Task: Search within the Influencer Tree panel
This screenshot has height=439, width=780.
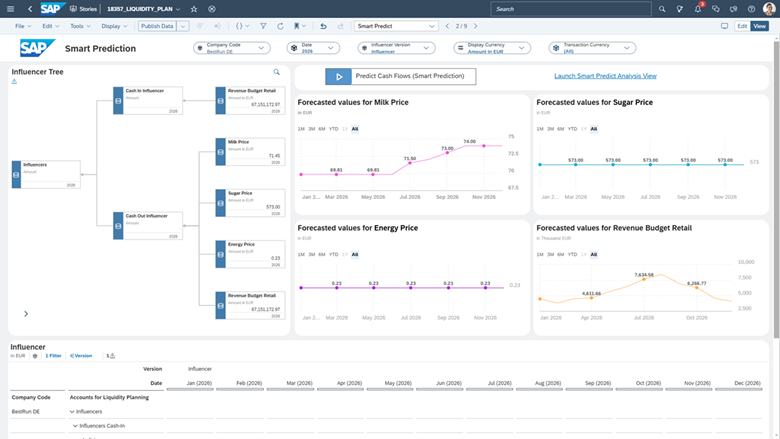Action: pos(277,72)
